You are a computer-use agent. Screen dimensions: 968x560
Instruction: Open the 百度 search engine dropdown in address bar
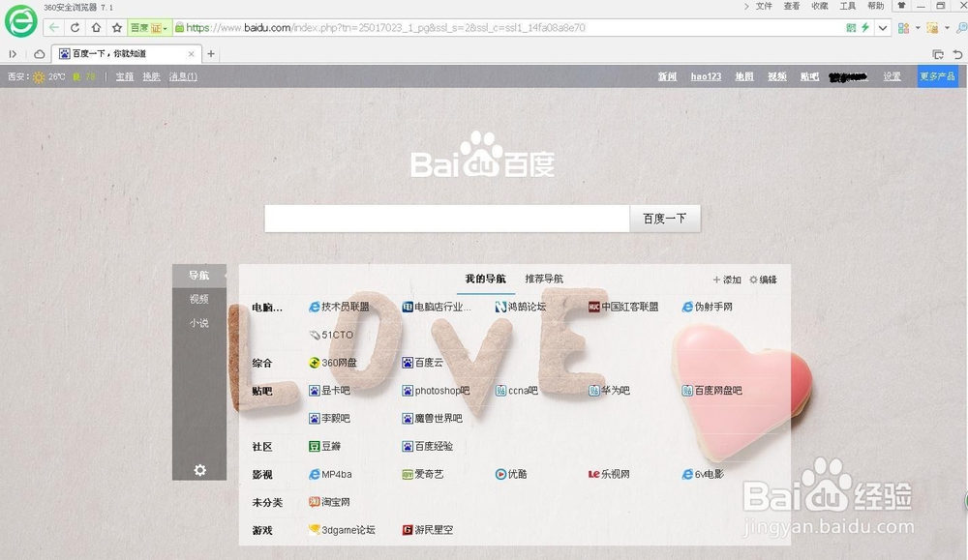point(145,28)
